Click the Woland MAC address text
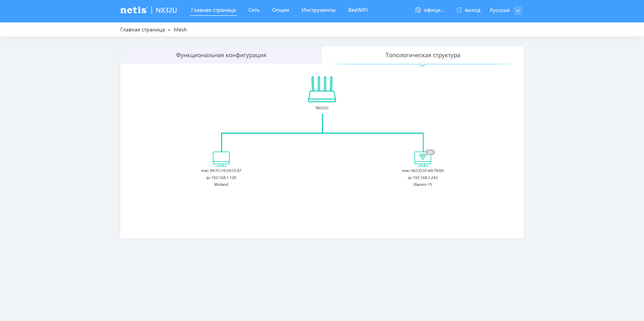This screenshot has width=644, height=321. (x=221, y=171)
